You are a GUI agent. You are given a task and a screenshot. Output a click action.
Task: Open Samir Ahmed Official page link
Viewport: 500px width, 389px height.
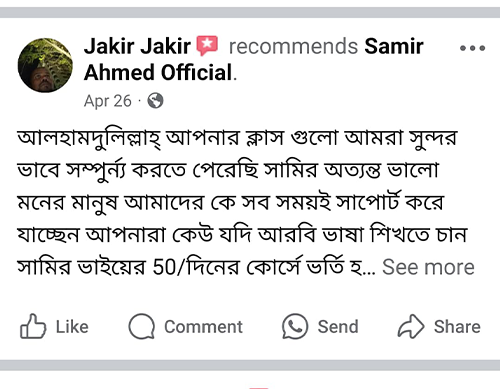(394, 46)
